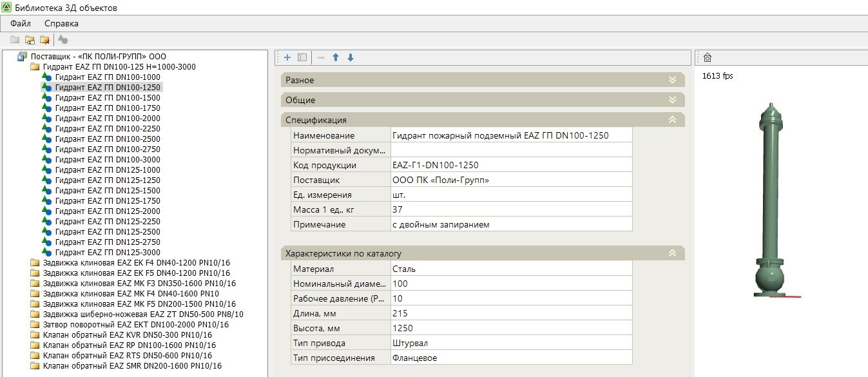Click the Масса 1 ед. value field
Screen dimensions: 868x377
pyautogui.click(x=510, y=209)
